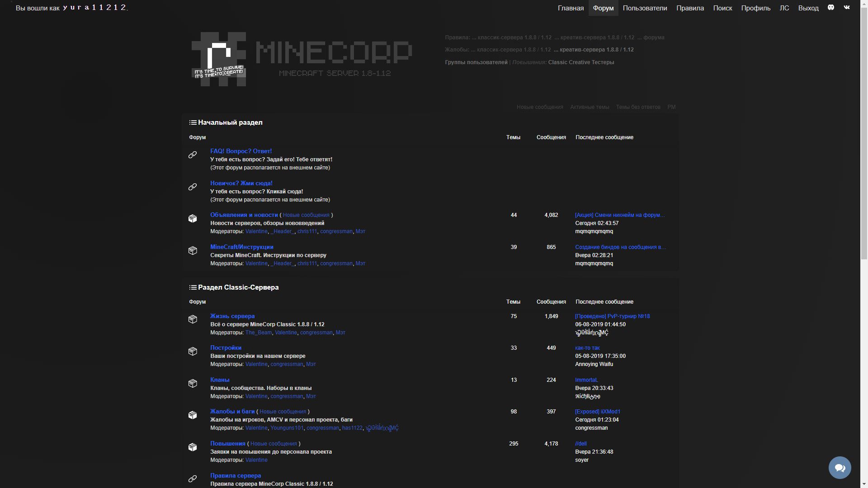Click cube icon beside Жалобы и баги
The width and height of the screenshot is (868, 488).
coord(193,415)
